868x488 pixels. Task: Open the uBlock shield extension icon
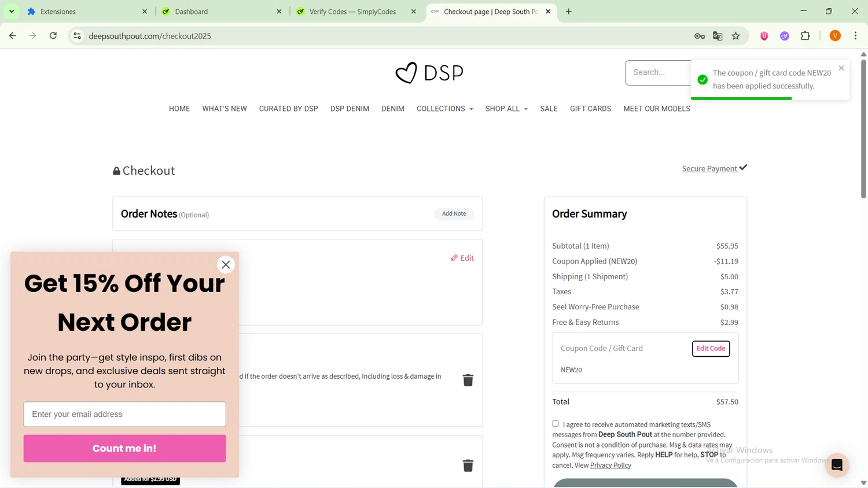click(764, 36)
